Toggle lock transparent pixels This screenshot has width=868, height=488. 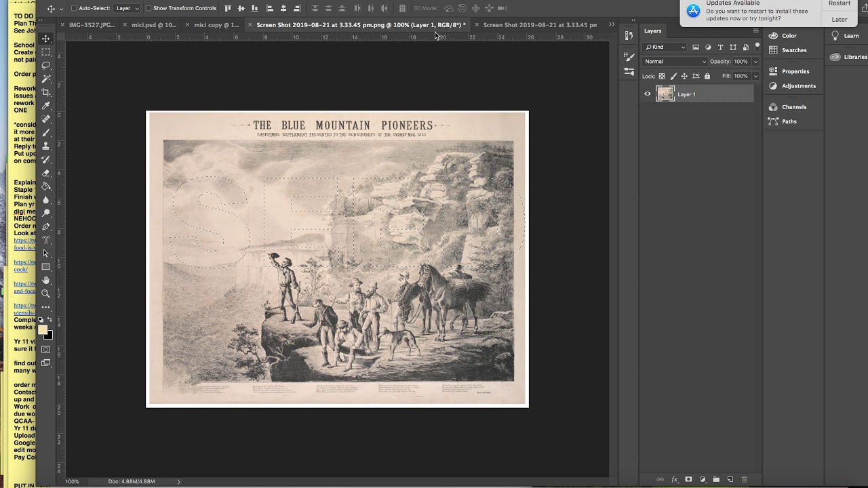pyautogui.click(x=662, y=76)
